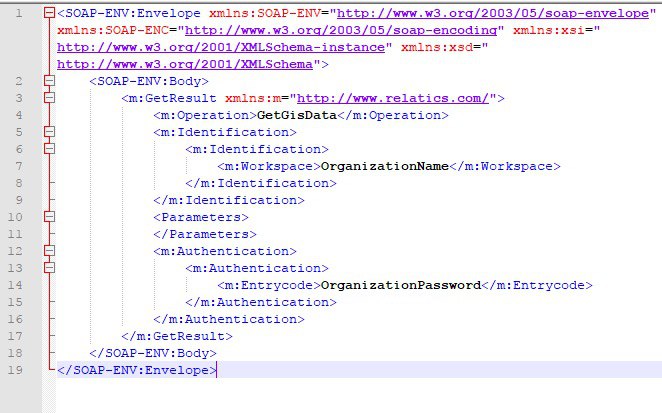Click the </m:Identification> tag on line 8
662x413 pixels.
261,183
